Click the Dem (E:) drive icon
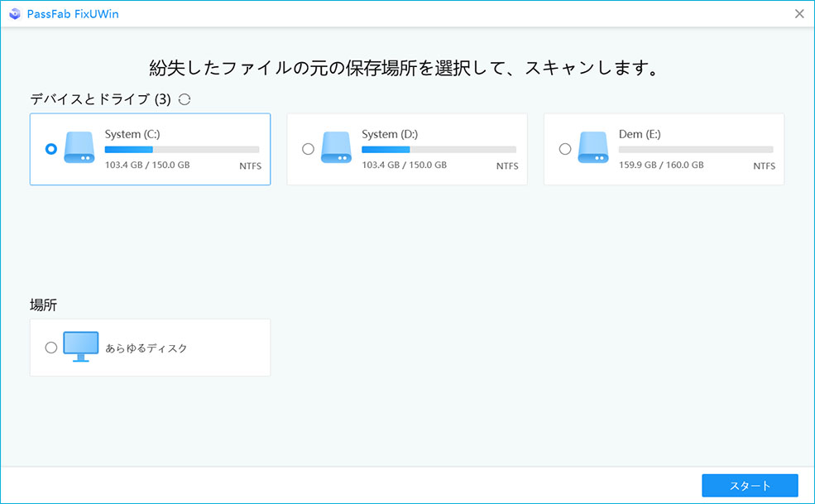 click(x=594, y=148)
